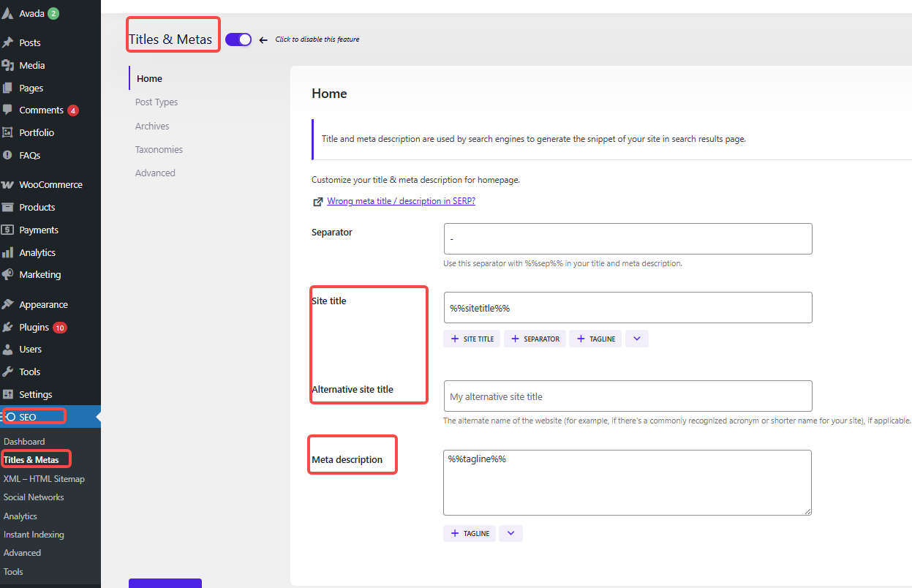
Task: Click the Analytics bar chart icon
Action: pyautogui.click(x=8, y=252)
